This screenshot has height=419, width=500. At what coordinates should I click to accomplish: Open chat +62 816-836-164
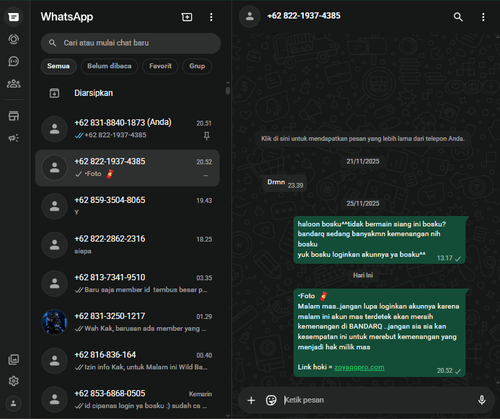pyautogui.click(x=127, y=361)
